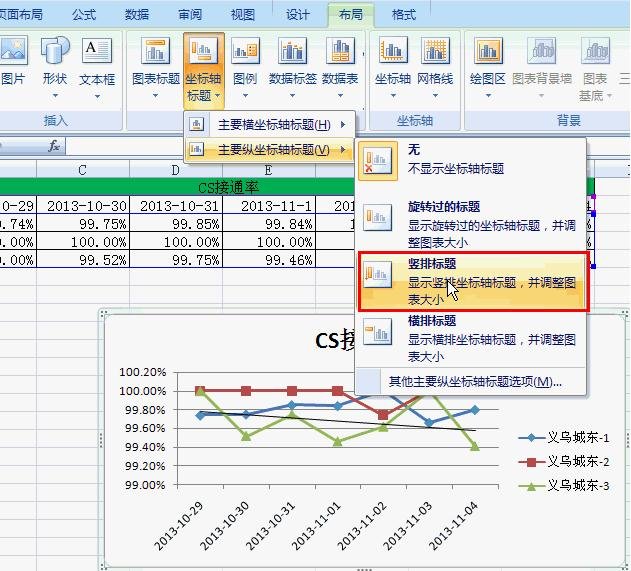Click the 数据标签 (Data Labels) icon
This screenshot has width=631, height=571.
point(292,62)
